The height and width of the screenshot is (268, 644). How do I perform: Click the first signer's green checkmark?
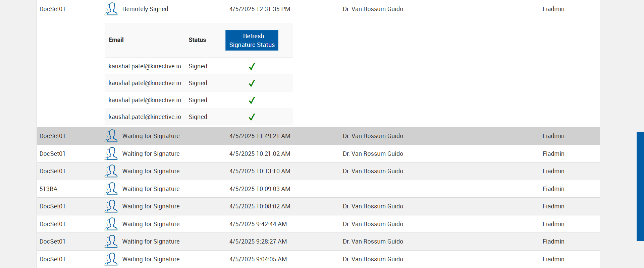252,66
